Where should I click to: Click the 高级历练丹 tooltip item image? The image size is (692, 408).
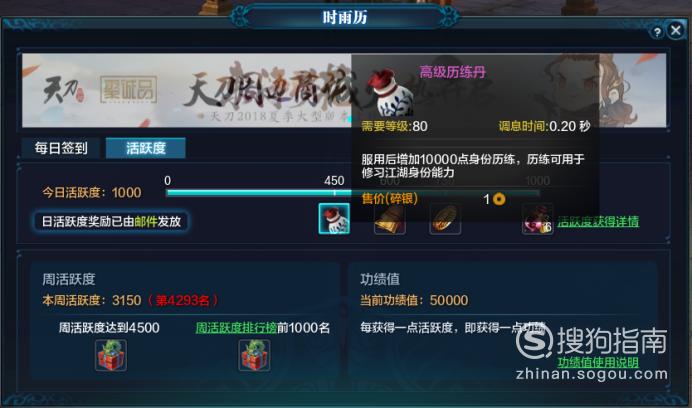(390, 93)
